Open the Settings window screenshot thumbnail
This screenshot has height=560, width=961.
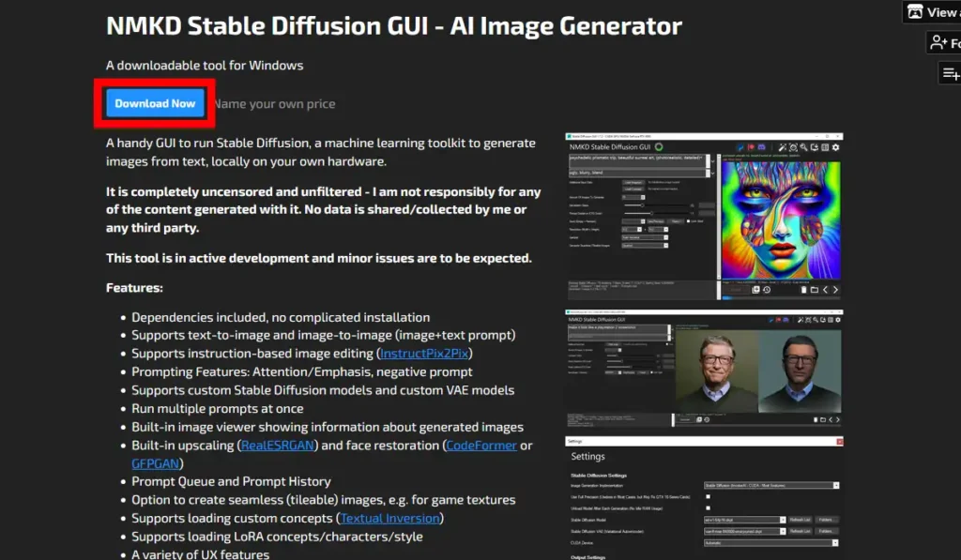click(x=704, y=498)
